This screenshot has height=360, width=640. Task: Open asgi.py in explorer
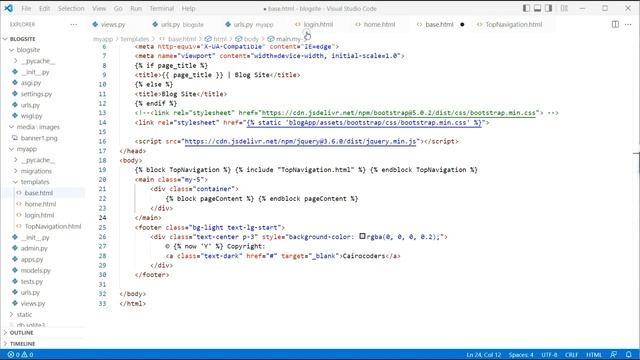(31, 83)
